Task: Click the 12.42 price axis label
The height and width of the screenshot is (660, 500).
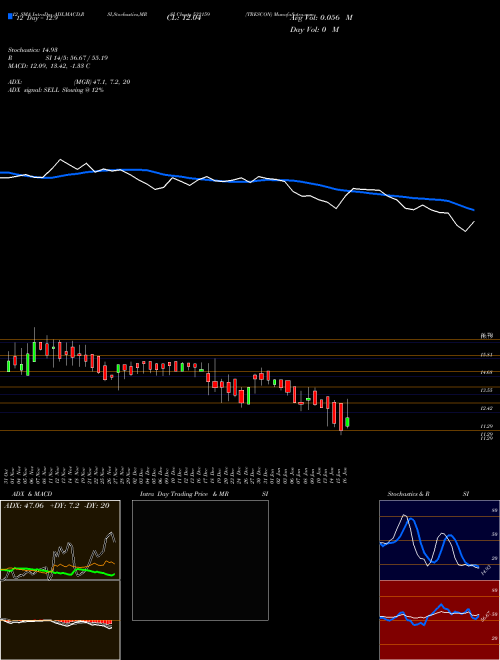Action: click(487, 408)
